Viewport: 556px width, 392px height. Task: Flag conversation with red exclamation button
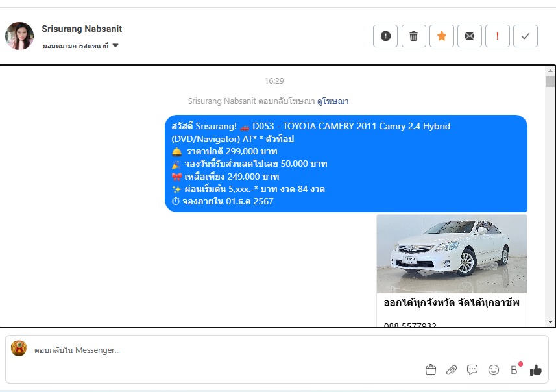pos(498,36)
